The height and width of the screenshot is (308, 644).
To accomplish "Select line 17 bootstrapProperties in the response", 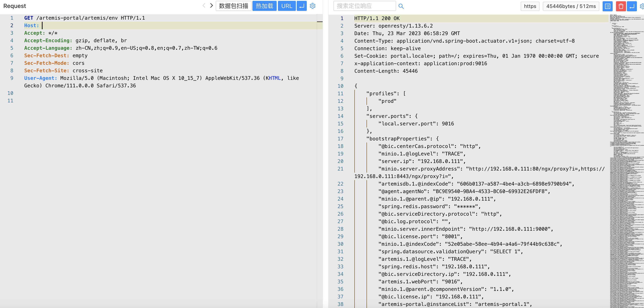I will pyautogui.click(x=402, y=139).
